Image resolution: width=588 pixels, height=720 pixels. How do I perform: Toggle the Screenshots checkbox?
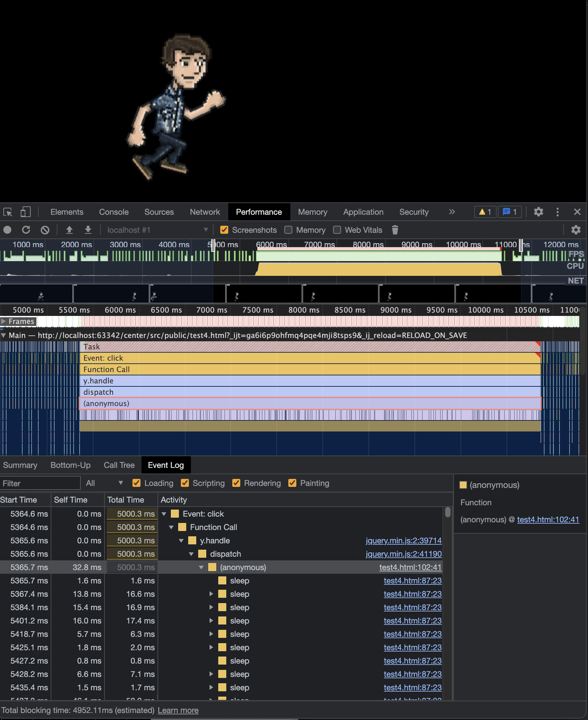click(224, 230)
